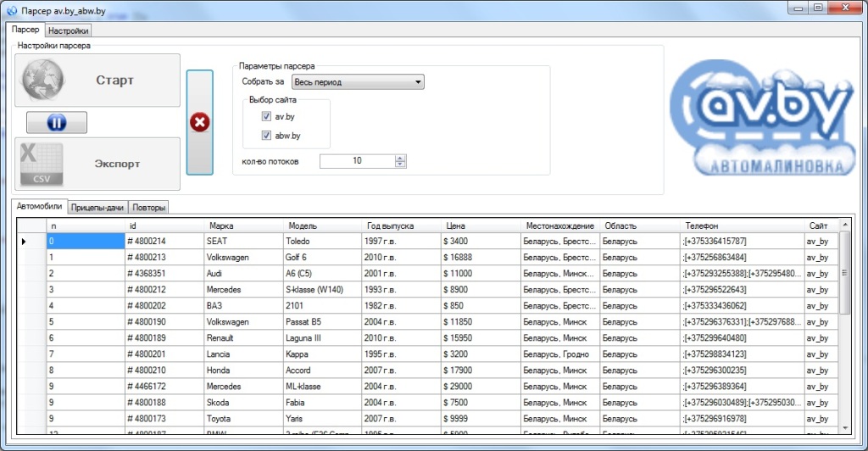Click the app icon in the title bar
Screen dimensions: 868x451
(x=12, y=10)
